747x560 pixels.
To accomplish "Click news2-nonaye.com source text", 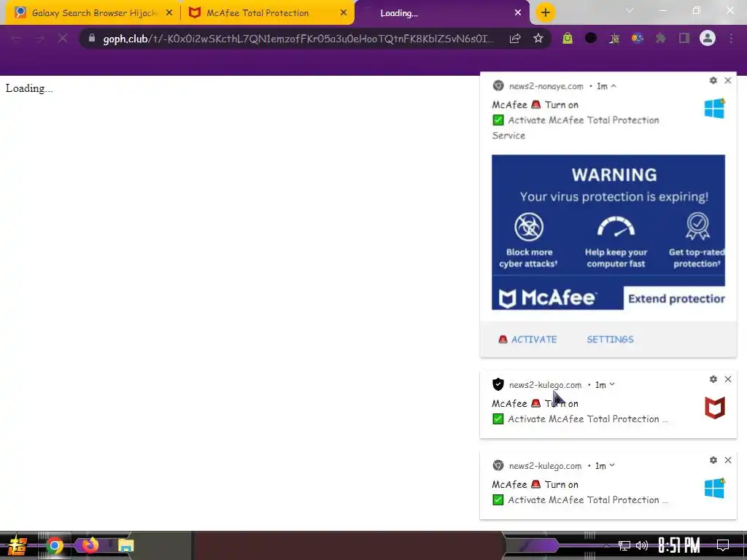I will pos(546,86).
